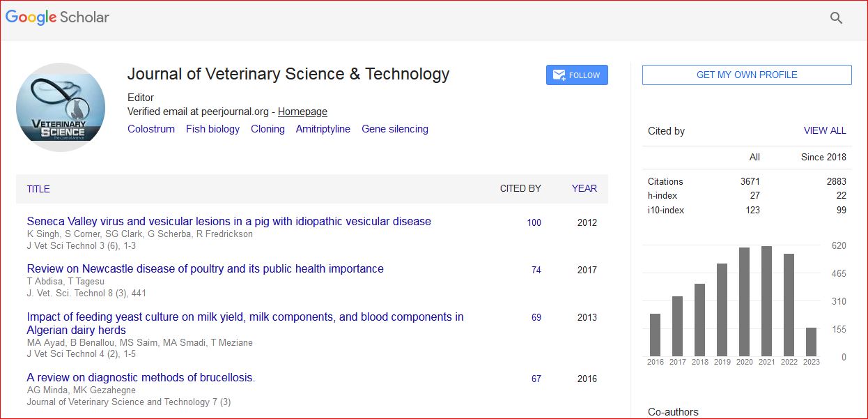Sort articles by Year column header

584,188
